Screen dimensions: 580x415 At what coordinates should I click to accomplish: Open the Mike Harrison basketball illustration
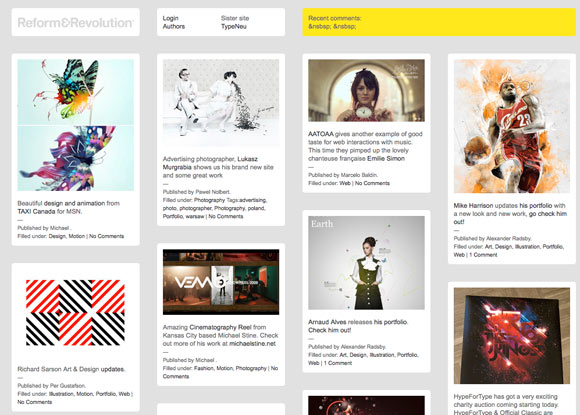point(512,126)
